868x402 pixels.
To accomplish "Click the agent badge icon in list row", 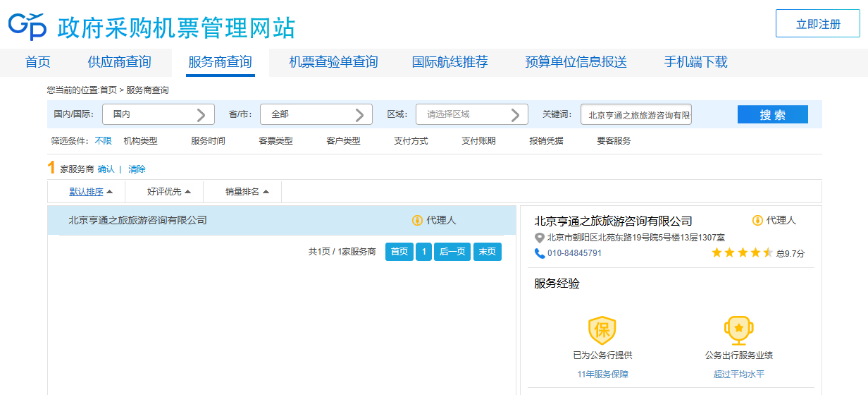I will click(417, 221).
